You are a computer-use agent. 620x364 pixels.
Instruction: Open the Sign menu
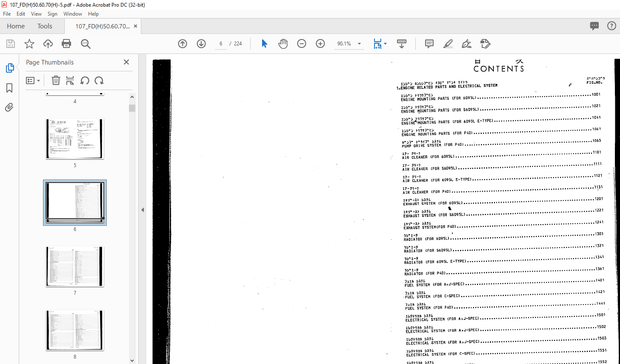[52, 14]
